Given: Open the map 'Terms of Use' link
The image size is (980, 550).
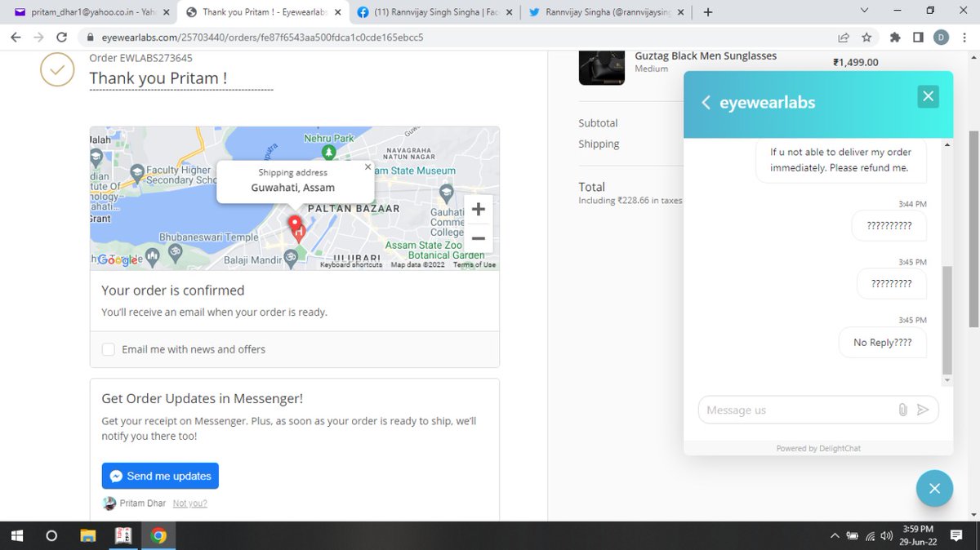Looking at the screenshot, I should tap(474, 265).
